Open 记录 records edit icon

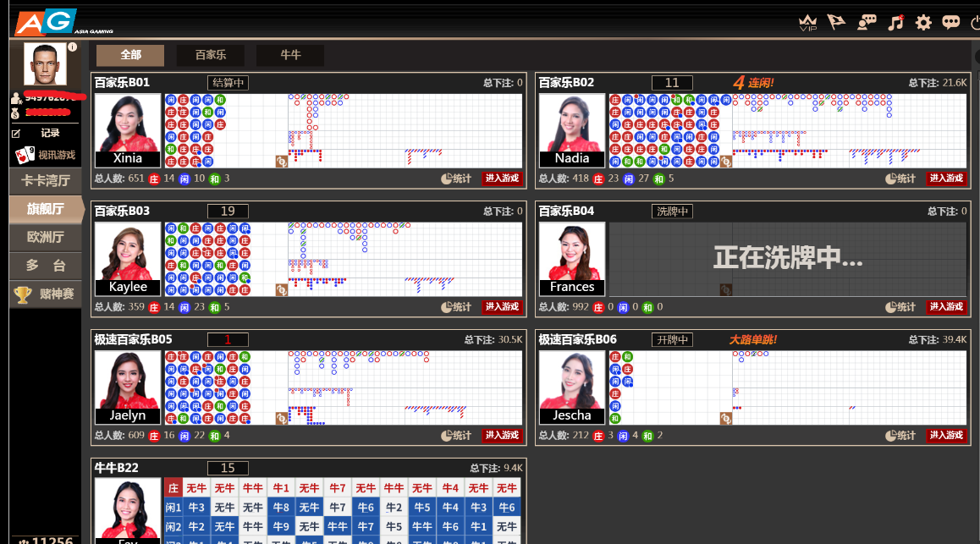click(x=16, y=134)
